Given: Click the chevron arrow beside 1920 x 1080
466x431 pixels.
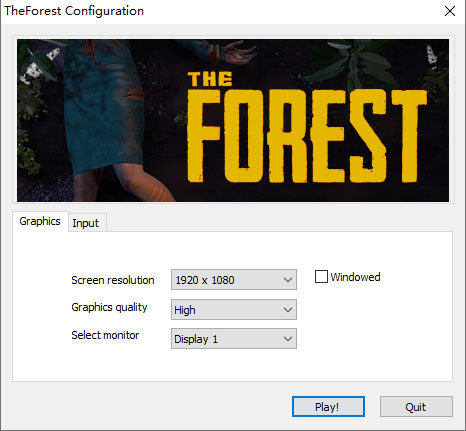Looking at the screenshot, I should click(x=288, y=280).
